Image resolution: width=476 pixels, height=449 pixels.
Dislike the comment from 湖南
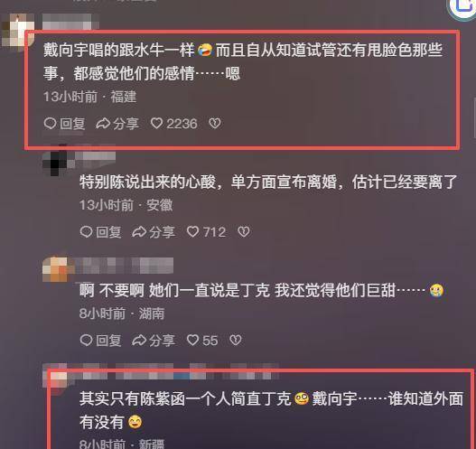(236, 340)
